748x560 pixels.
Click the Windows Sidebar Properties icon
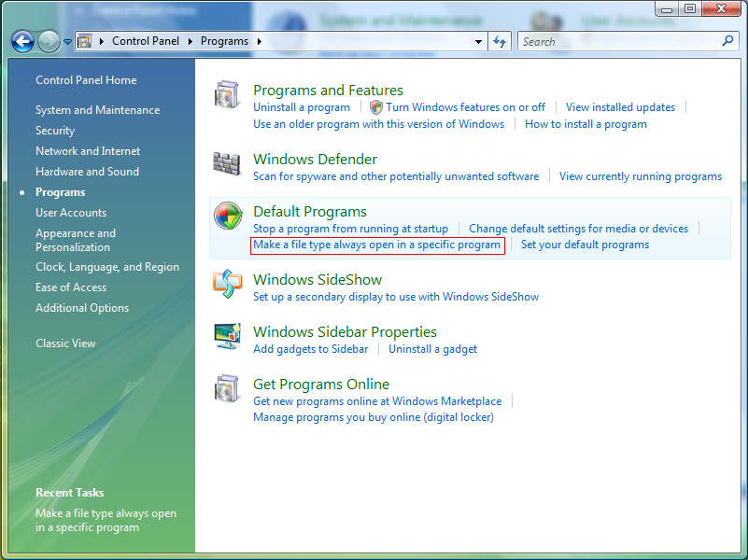point(228,336)
